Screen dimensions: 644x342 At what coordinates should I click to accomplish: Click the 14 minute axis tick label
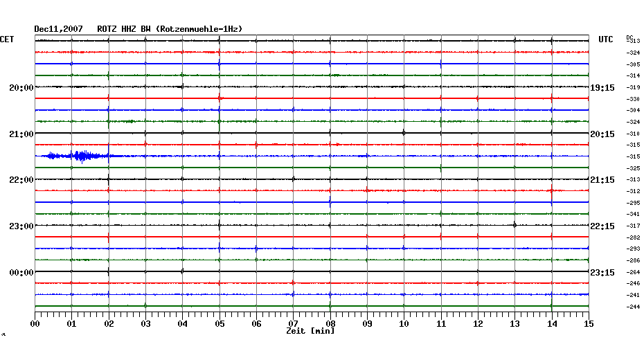coord(552,324)
